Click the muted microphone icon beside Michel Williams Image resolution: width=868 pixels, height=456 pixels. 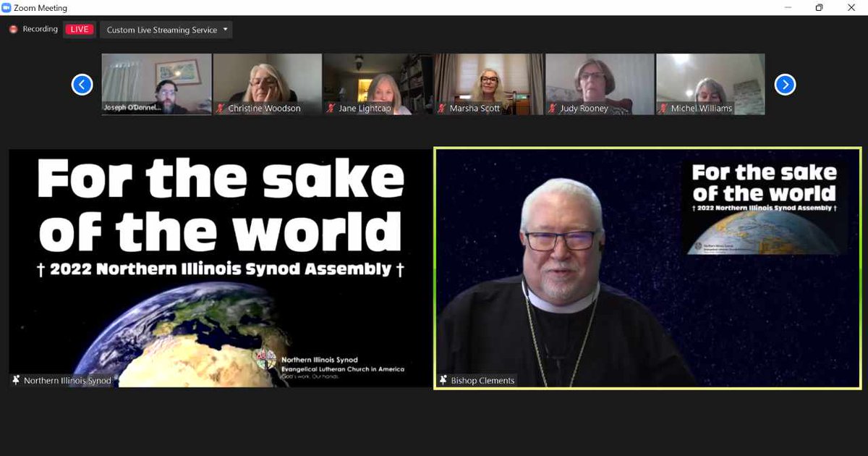point(663,108)
